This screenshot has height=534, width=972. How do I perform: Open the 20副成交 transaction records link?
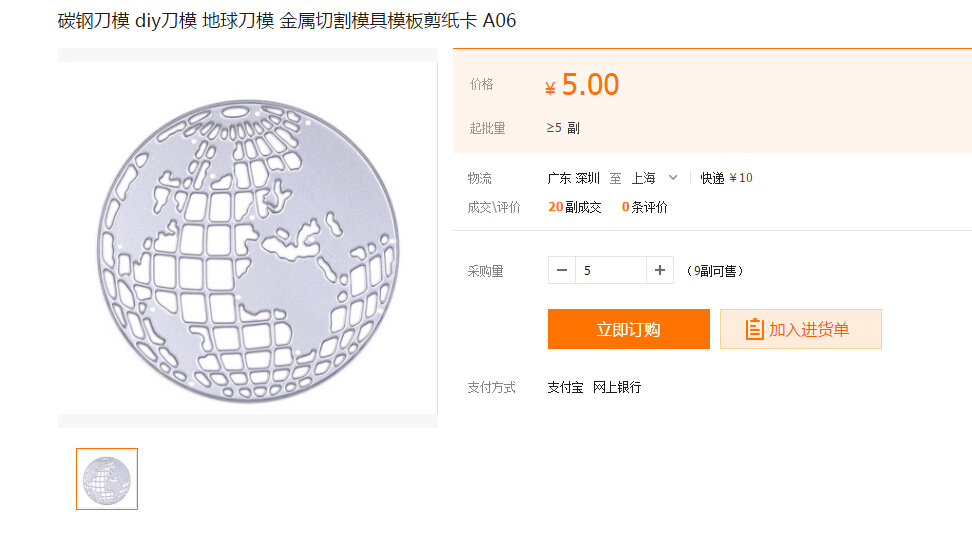(x=575, y=207)
